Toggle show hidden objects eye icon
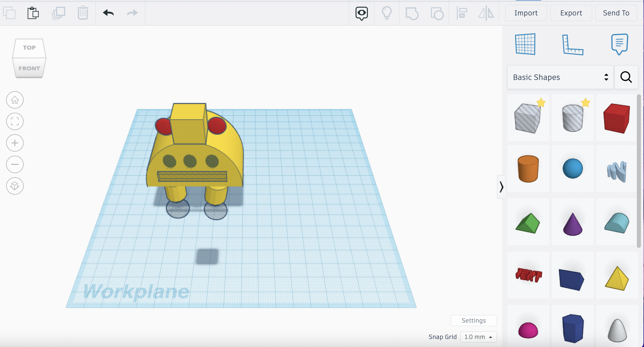The image size is (644, 347). coord(361,13)
